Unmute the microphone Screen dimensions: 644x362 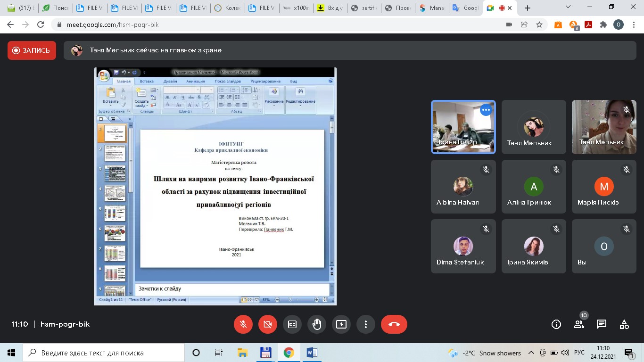[x=243, y=324]
